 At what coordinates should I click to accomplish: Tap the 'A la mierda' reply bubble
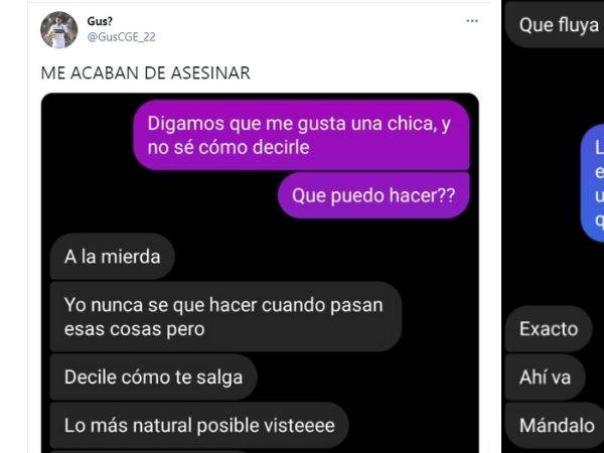click(x=112, y=257)
